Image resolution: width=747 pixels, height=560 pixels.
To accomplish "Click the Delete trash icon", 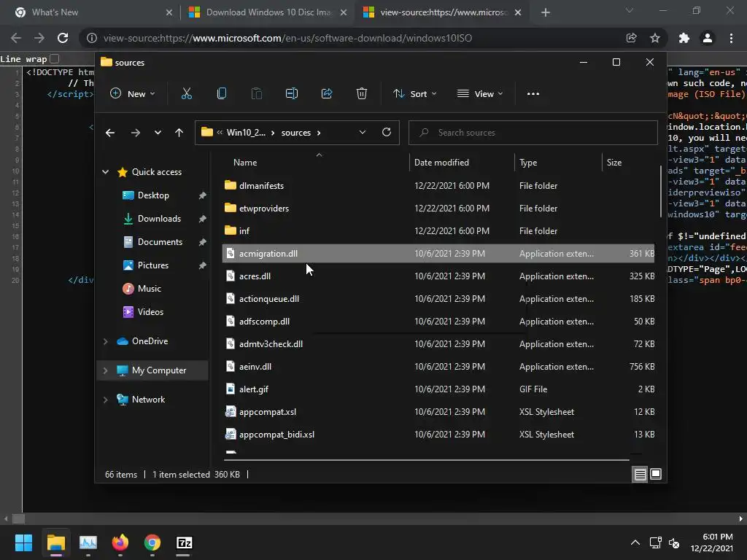I will [x=362, y=94].
